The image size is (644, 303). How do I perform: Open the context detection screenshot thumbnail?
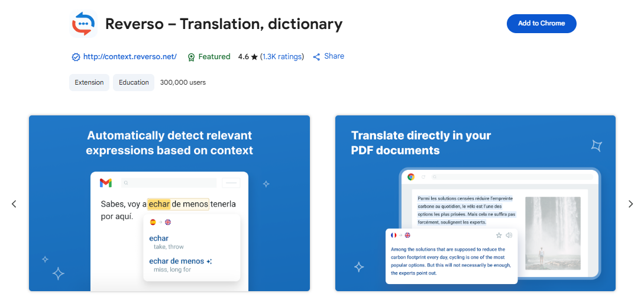[169, 203]
